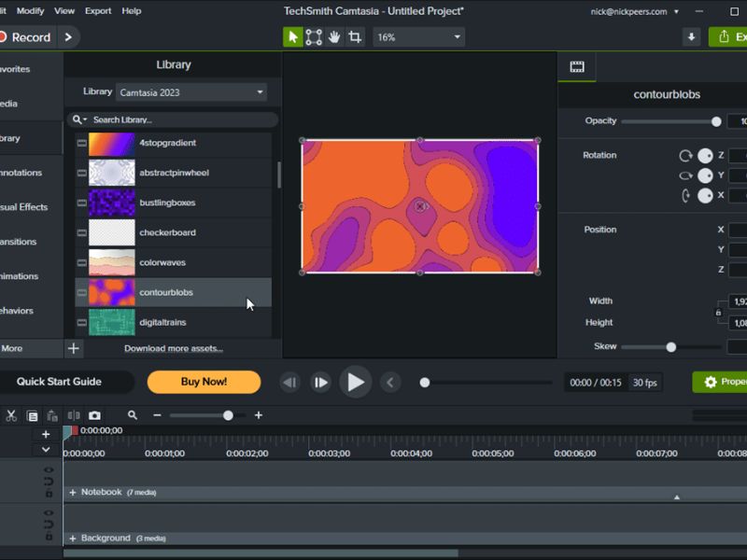Open the View menu
This screenshot has width=747, height=560.
point(64,11)
